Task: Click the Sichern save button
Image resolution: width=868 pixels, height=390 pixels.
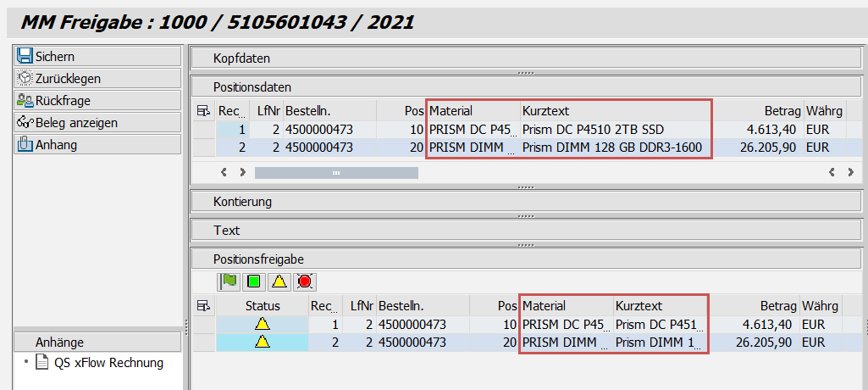Action: 97,56
